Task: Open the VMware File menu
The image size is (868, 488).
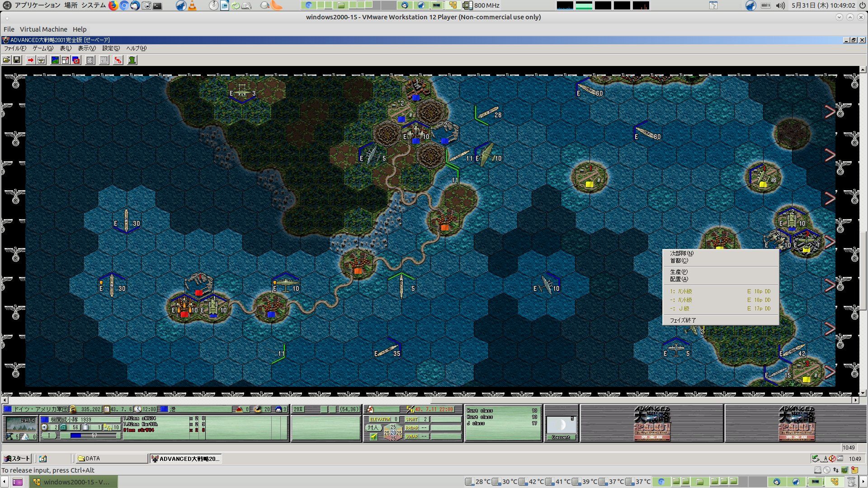Action: 9,29
